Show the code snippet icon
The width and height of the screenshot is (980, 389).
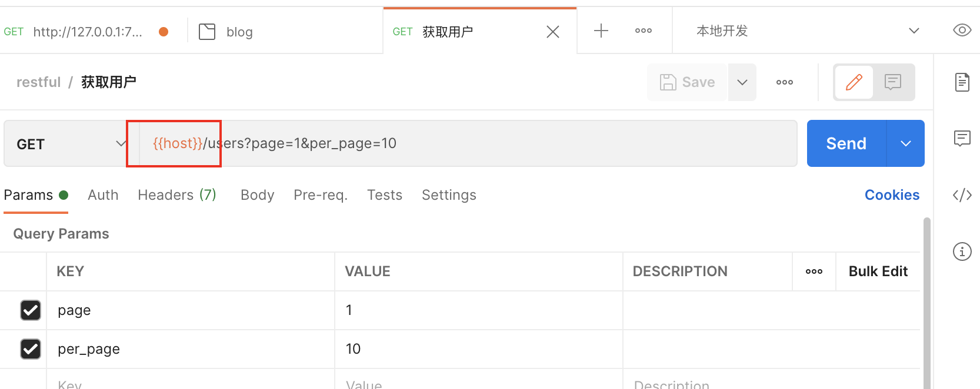tap(962, 195)
